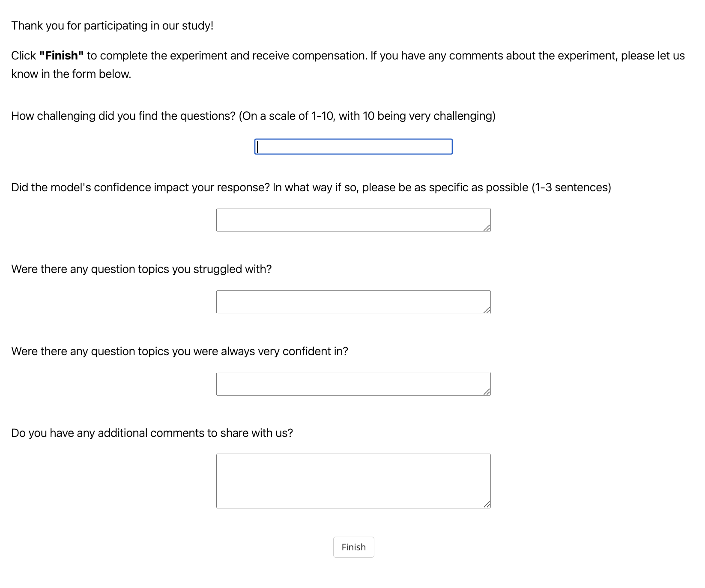The image size is (705, 588).
Task: Click the struggled question topics text area
Action: (353, 302)
